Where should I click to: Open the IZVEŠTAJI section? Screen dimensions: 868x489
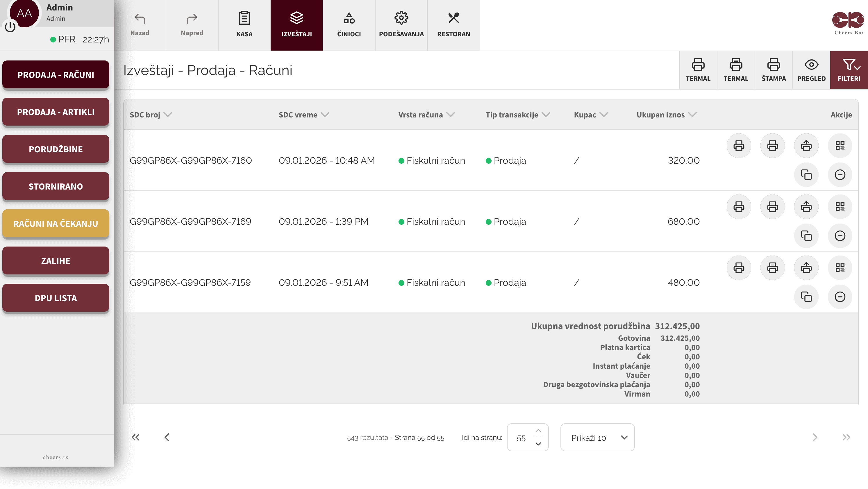click(x=297, y=25)
